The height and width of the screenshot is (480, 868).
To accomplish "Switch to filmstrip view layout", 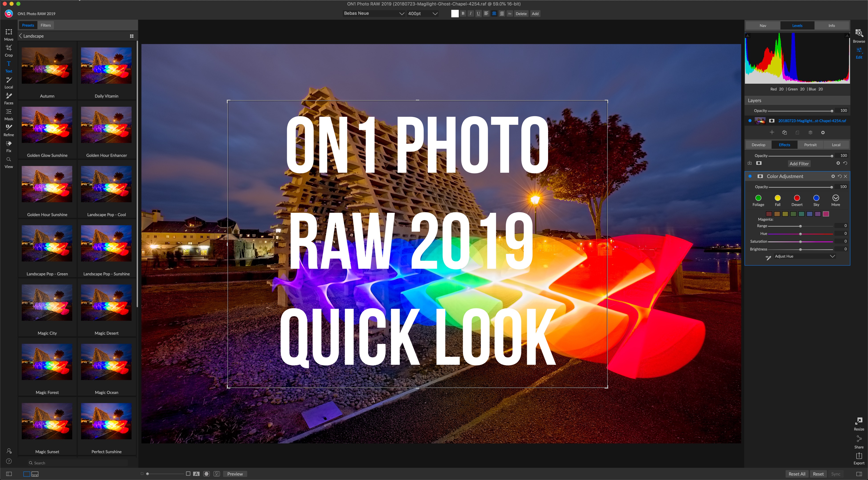I will click(35, 474).
